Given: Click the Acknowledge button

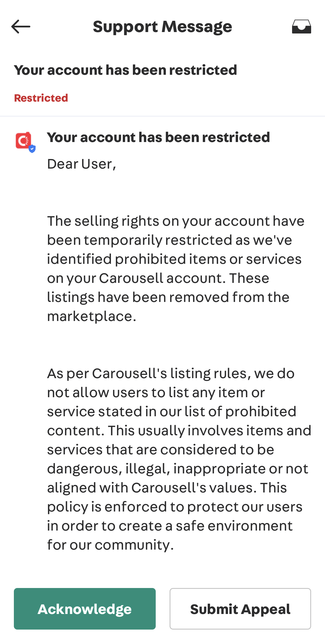Looking at the screenshot, I should 85,609.
